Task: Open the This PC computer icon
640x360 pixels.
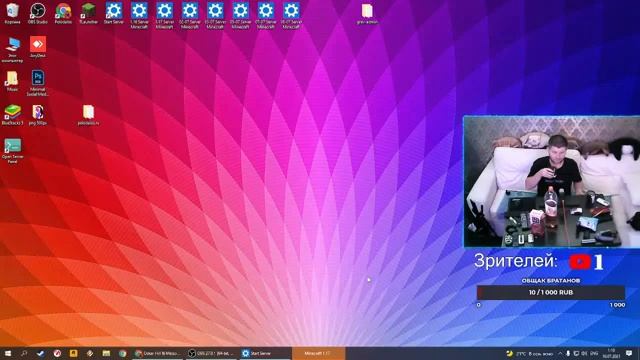Action: click(x=13, y=49)
